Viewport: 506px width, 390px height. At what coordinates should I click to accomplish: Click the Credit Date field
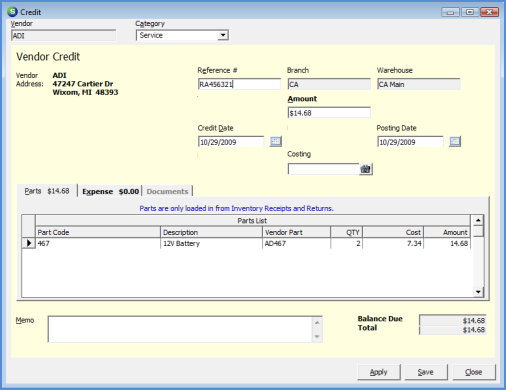pos(231,142)
